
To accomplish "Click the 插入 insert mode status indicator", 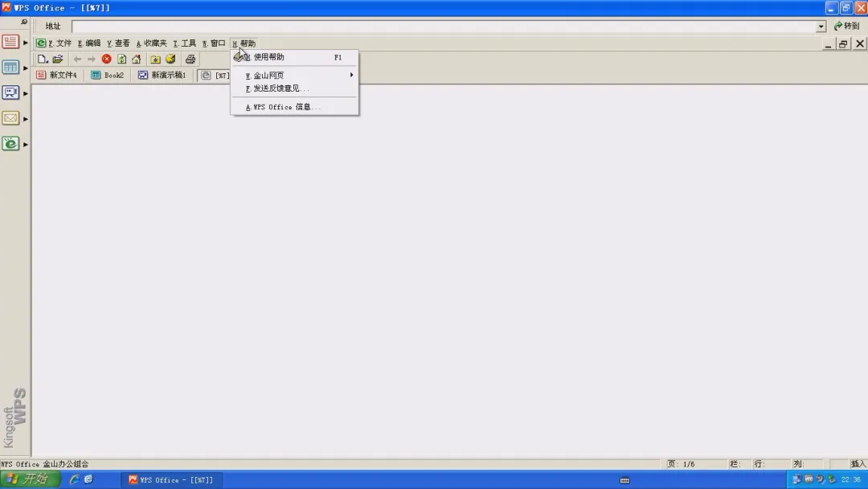I will pyautogui.click(x=858, y=464).
